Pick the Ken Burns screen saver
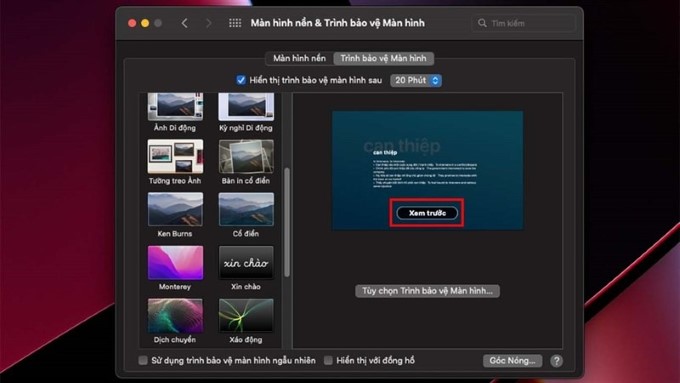680x383 pixels. pyautogui.click(x=175, y=210)
